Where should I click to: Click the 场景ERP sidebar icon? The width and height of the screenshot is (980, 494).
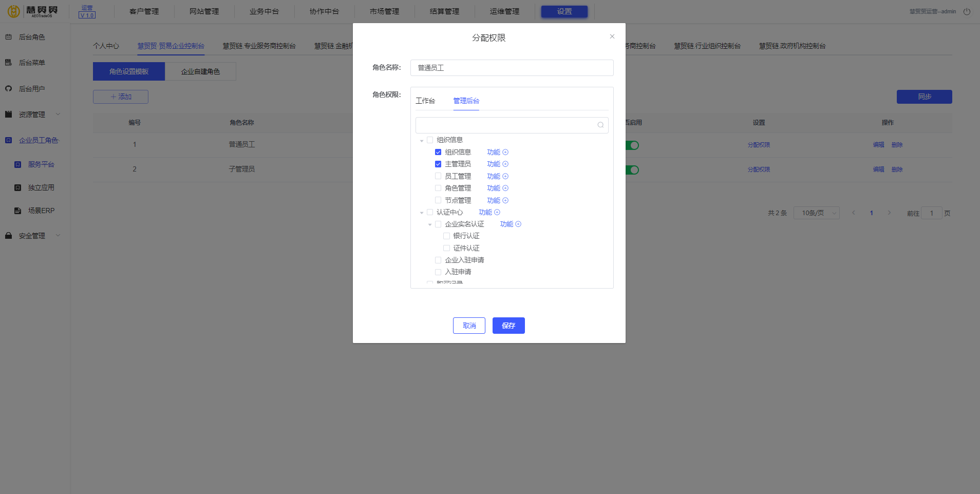click(17, 211)
